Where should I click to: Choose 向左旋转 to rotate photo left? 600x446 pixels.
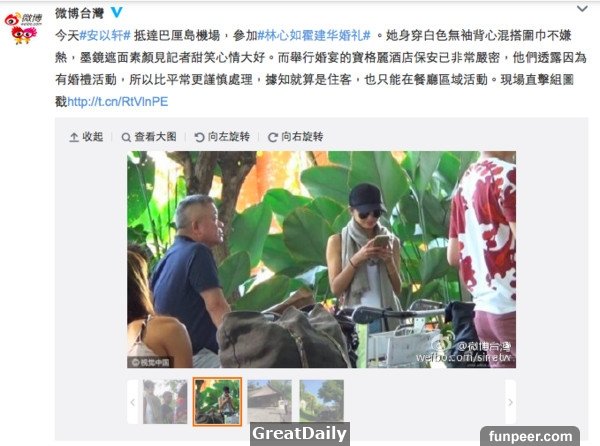click(222, 137)
